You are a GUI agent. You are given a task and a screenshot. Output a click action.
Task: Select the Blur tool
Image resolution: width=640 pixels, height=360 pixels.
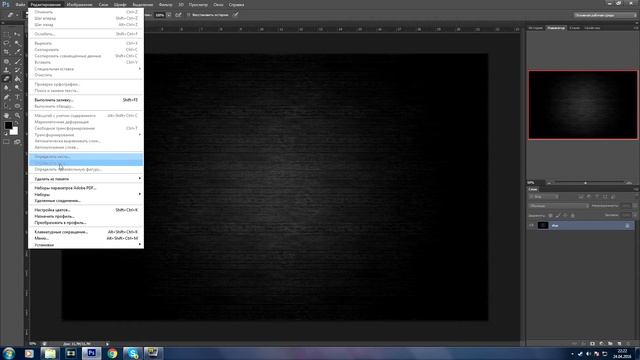pos(6,88)
